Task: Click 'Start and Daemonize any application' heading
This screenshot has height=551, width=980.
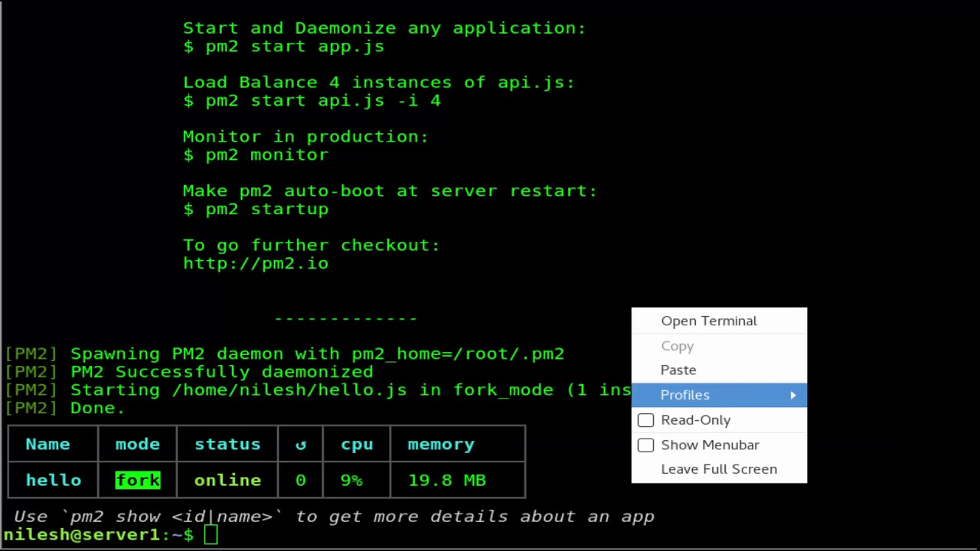Action: (x=384, y=28)
